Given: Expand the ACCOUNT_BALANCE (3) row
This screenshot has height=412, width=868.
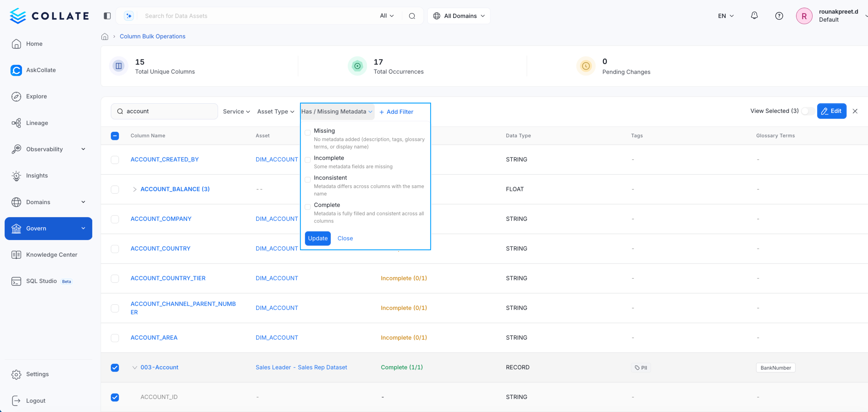Looking at the screenshot, I should [135, 189].
